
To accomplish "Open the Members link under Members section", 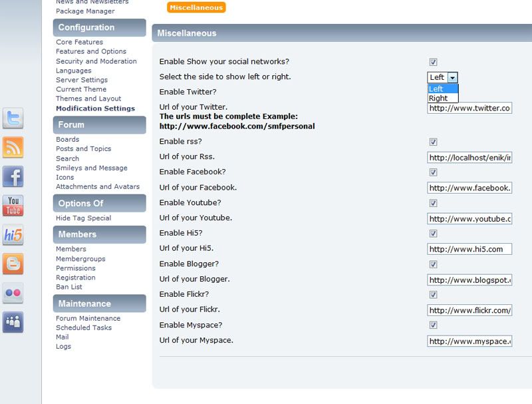I will [x=71, y=249].
